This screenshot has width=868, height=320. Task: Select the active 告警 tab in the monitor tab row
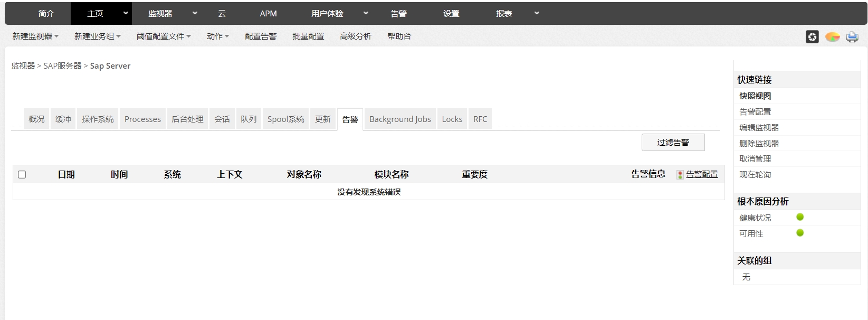pos(350,119)
